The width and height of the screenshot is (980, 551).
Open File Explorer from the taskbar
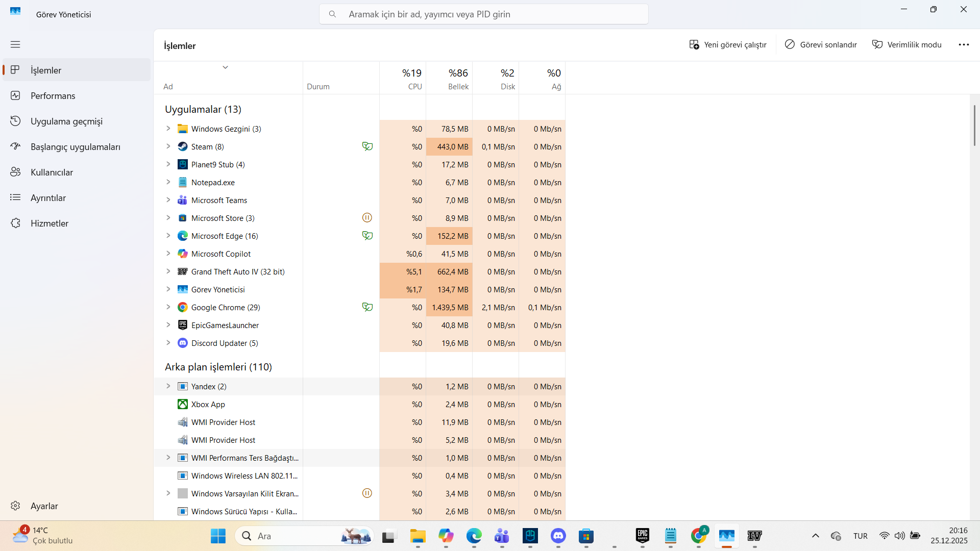click(x=418, y=536)
